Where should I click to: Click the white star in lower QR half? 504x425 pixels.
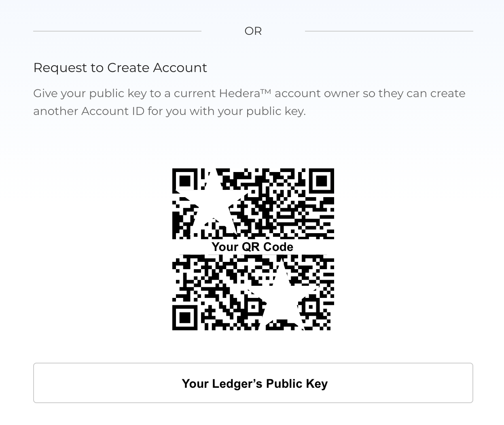(282, 297)
